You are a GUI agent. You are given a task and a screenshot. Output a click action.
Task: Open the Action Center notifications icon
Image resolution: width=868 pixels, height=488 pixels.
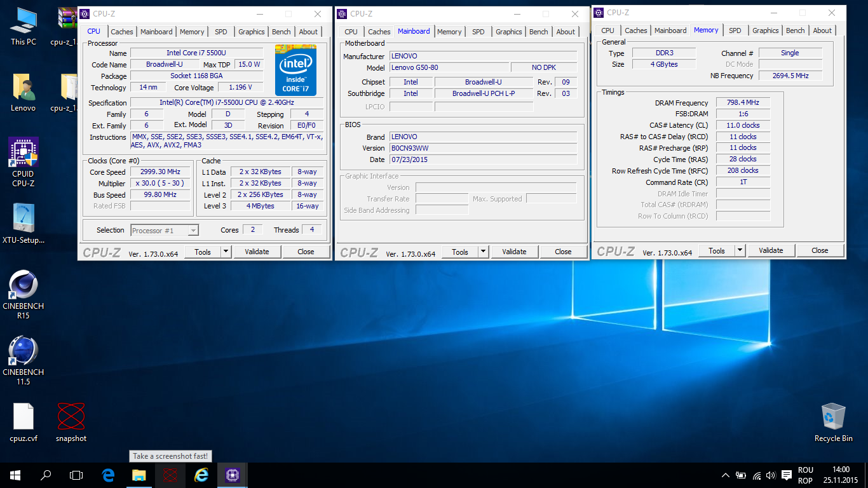pos(787,475)
